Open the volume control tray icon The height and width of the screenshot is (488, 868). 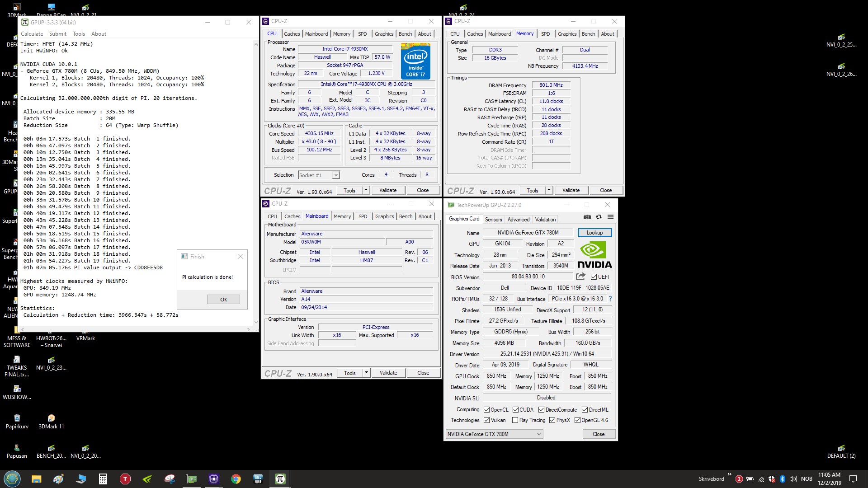coord(793,479)
